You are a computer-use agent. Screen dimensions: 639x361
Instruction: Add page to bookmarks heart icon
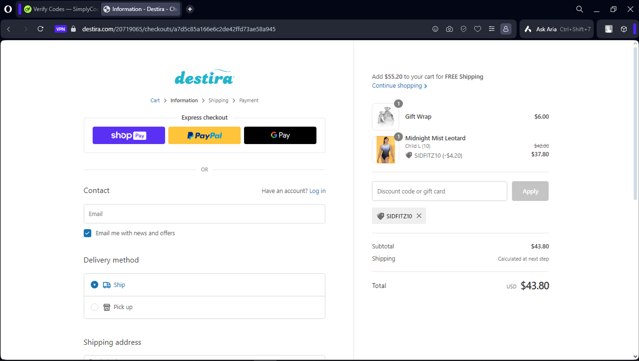477,29
